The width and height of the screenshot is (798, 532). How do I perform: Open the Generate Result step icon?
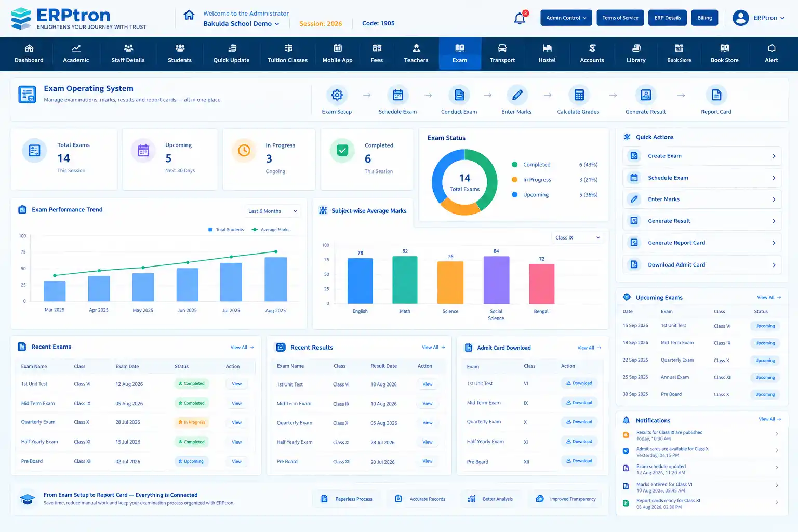point(646,95)
